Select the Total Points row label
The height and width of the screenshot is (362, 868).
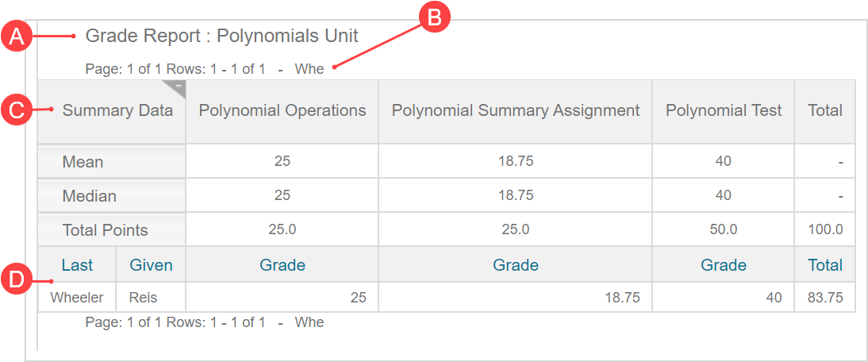click(x=105, y=230)
